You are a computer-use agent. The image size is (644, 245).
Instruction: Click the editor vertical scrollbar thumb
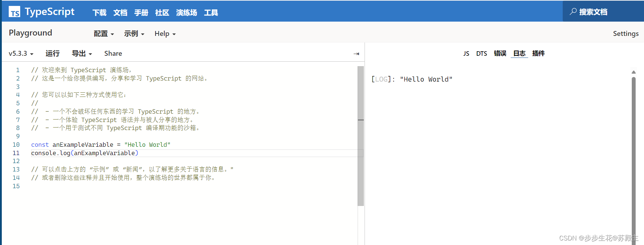pyautogui.click(x=361, y=136)
